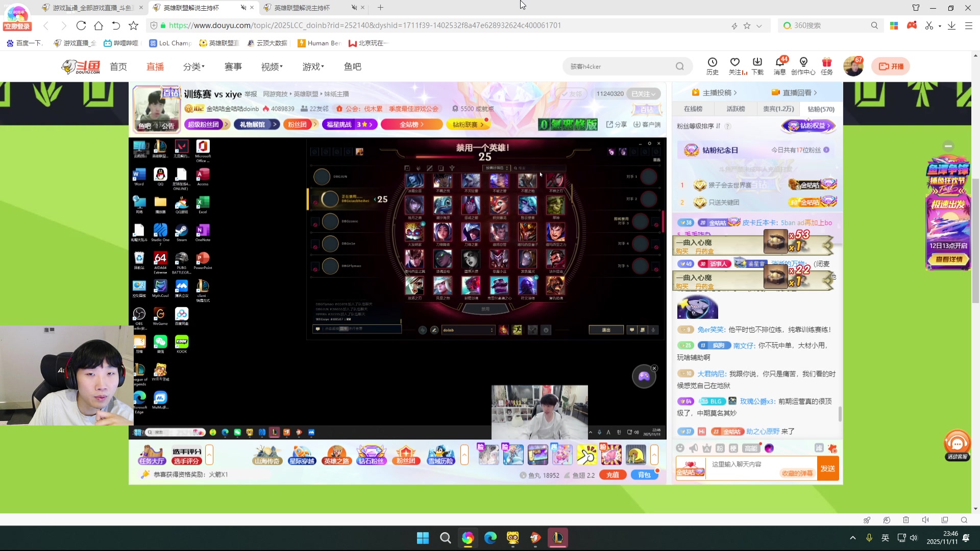Click the megaphone icon in chat toolbar
Image resolution: width=980 pixels, height=551 pixels.
[x=693, y=448]
